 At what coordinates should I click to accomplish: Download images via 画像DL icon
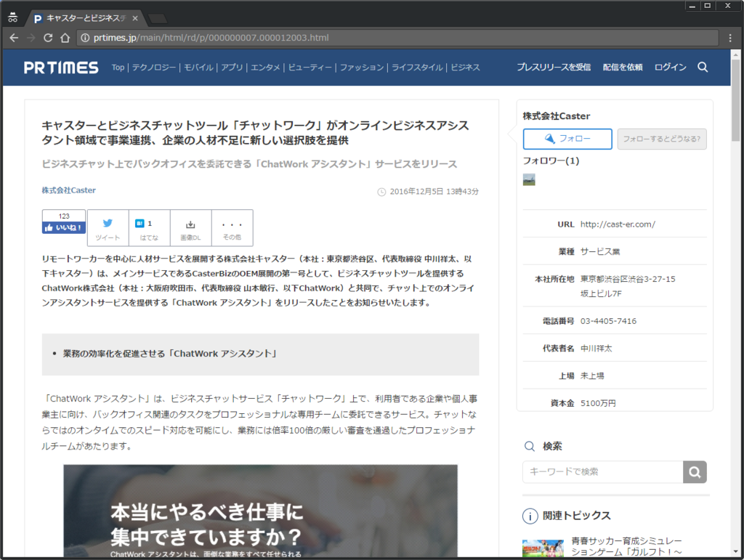coord(190,228)
